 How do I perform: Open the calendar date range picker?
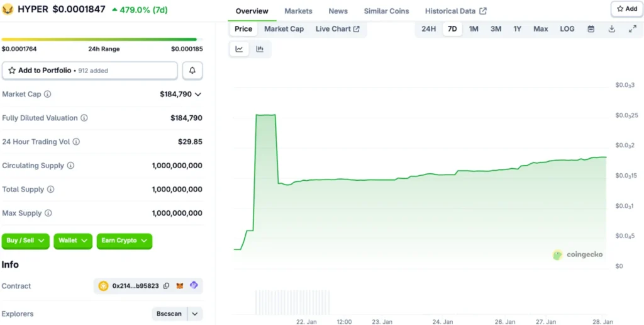click(x=591, y=29)
